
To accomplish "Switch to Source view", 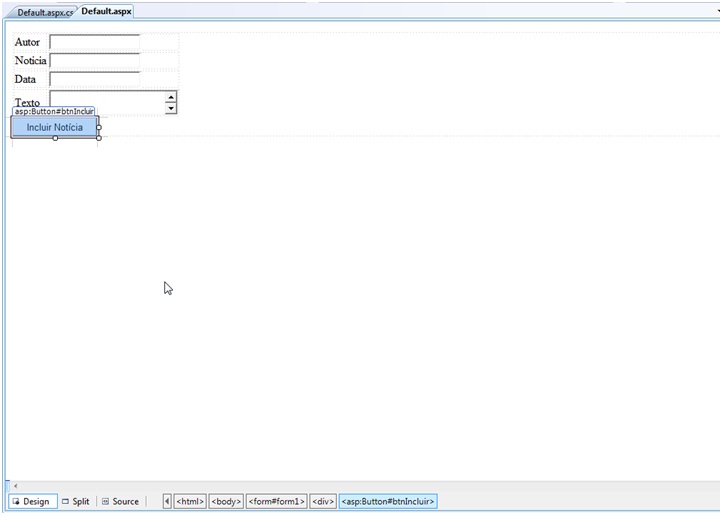I will tap(120, 501).
